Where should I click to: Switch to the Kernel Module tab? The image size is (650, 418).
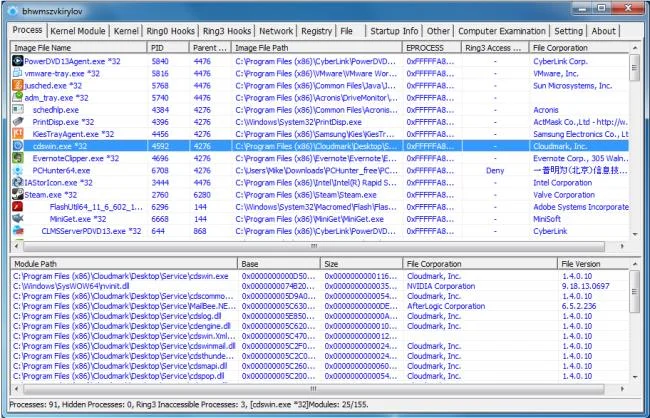coord(78,31)
